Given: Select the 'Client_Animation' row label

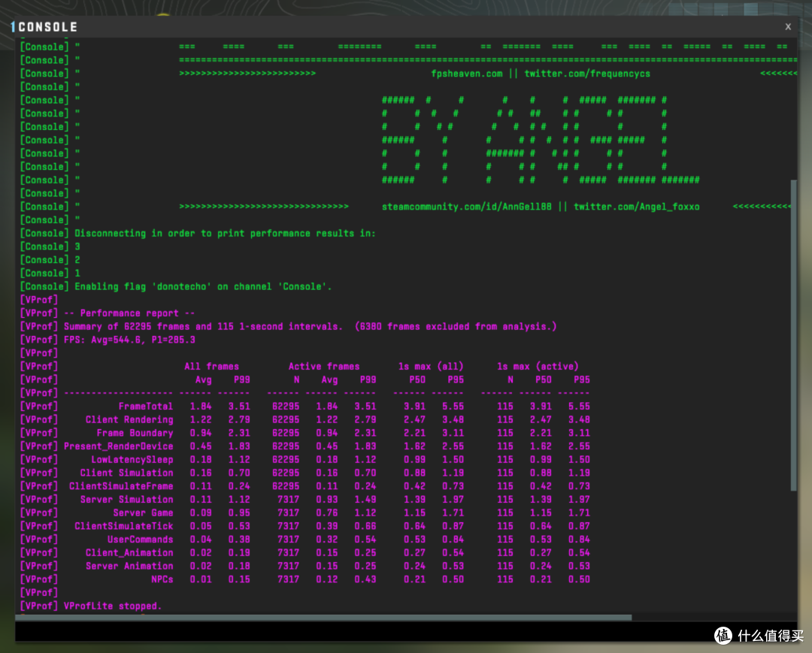Looking at the screenshot, I should tap(129, 553).
